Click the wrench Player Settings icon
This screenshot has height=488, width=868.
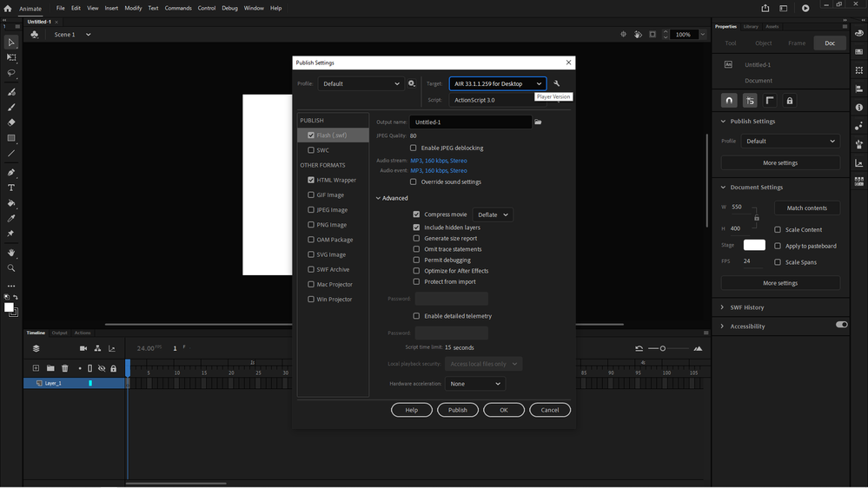point(557,84)
